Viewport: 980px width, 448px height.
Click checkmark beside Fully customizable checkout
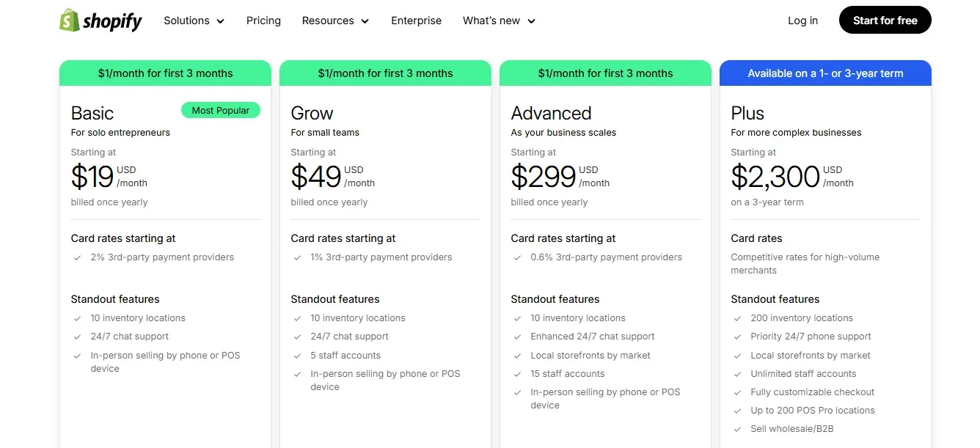point(737,392)
